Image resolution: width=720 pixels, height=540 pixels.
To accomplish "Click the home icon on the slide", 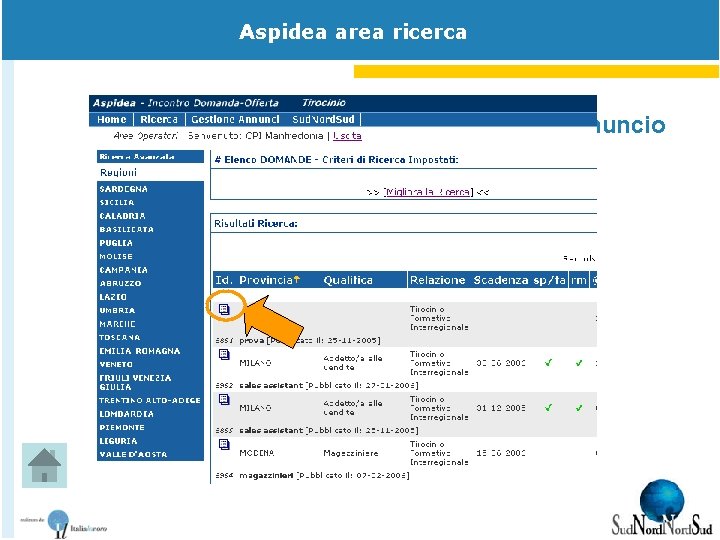I will point(45,465).
